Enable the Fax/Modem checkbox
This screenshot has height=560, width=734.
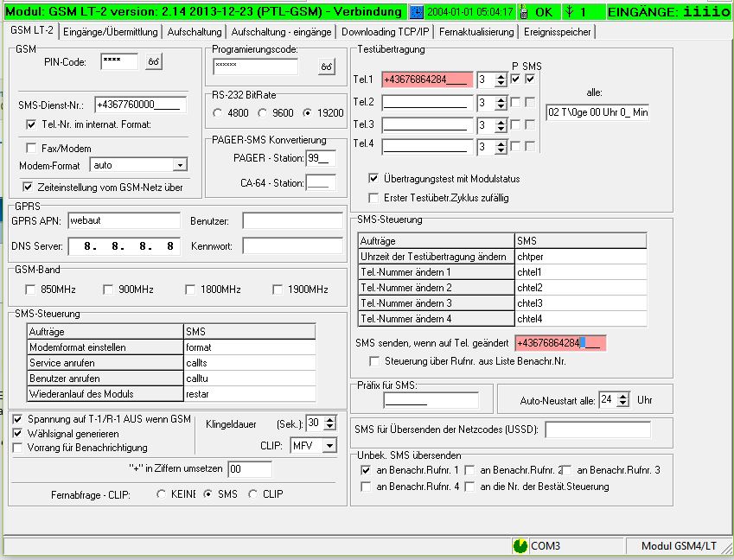(32, 148)
